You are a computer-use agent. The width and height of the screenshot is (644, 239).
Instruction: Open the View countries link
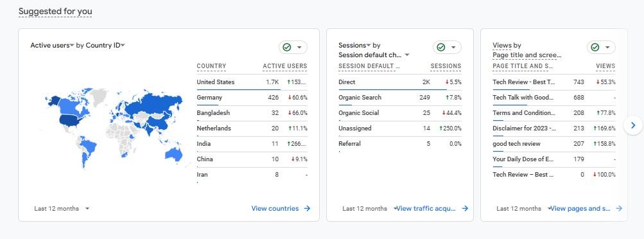tap(275, 209)
